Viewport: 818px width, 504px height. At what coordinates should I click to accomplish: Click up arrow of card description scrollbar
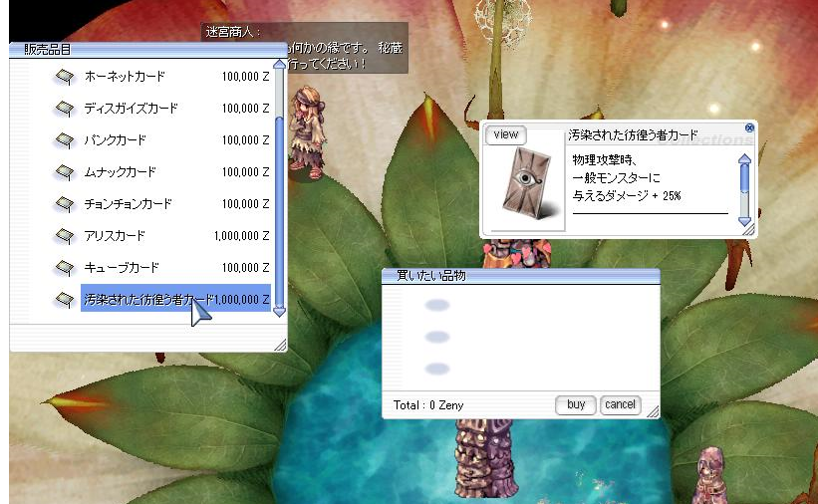[745, 158]
